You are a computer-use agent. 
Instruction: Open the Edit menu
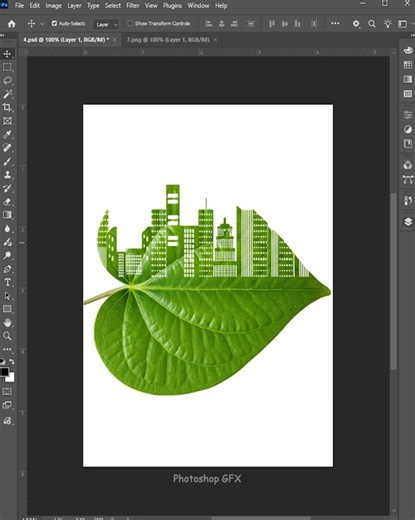tap(34, 6)
